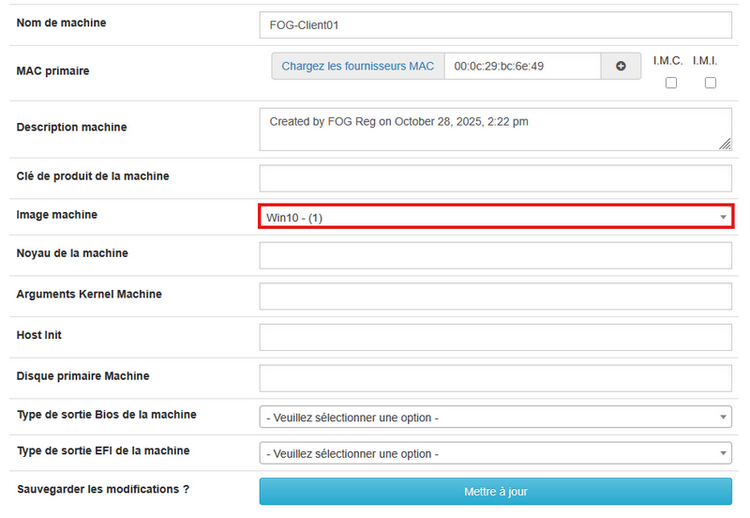Click the plus icon to add MAC address
The width and height of the screenshot is (750, 518).
620,66
